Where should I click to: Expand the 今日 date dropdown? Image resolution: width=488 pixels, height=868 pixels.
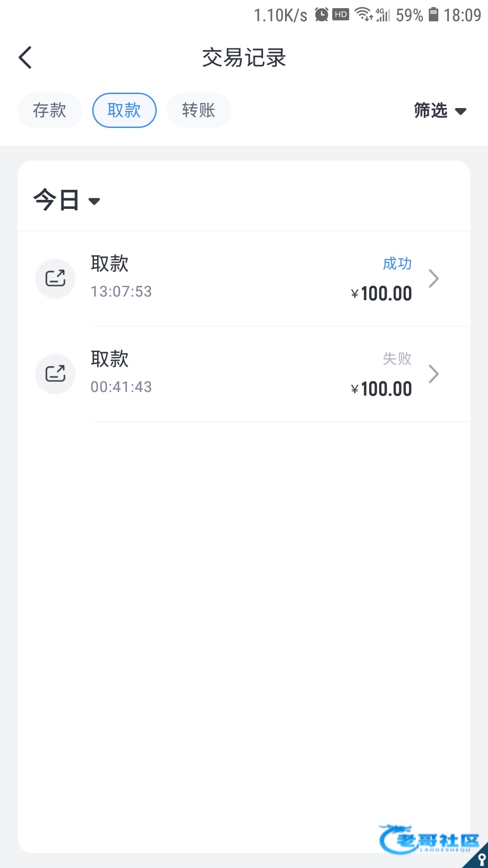[66, 200]
